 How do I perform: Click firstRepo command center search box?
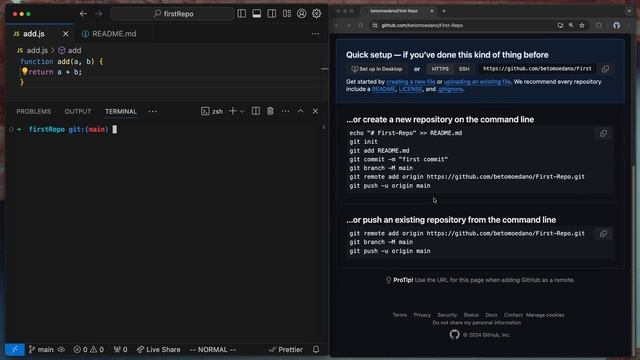pos(173,14)
